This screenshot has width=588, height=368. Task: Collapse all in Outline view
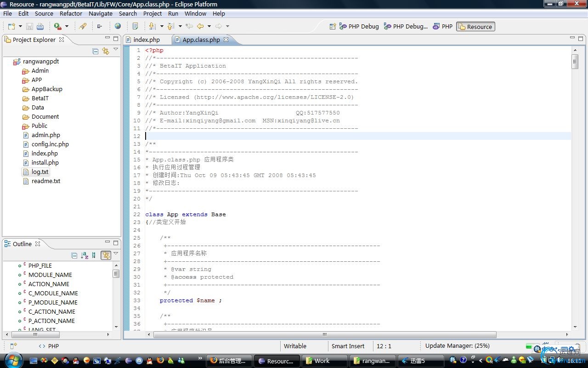74,255
